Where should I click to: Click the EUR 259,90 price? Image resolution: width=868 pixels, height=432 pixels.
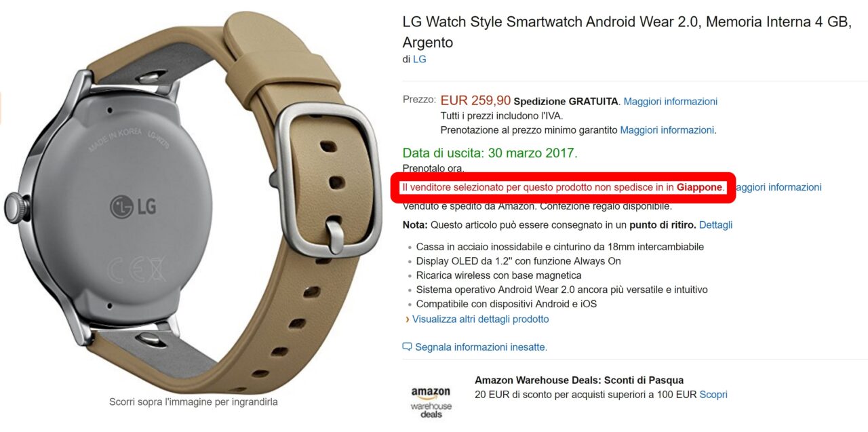coord(475,100)
